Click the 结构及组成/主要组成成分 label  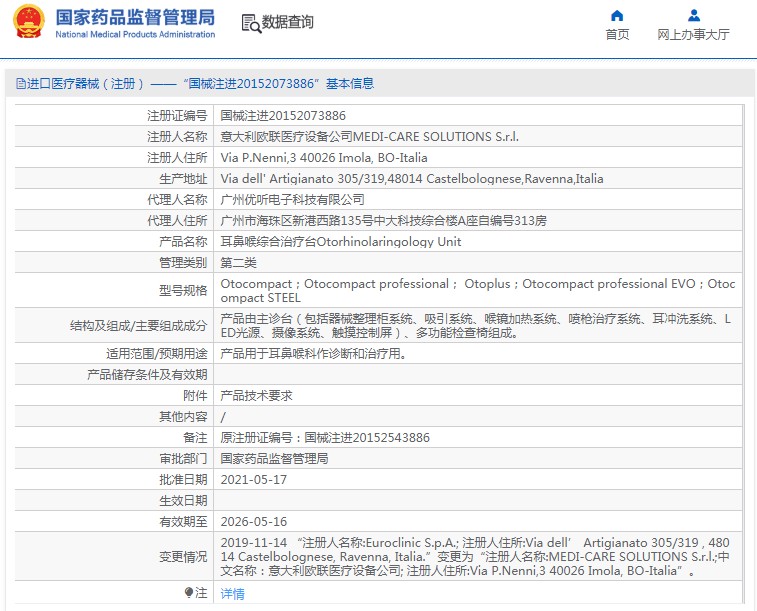click(138, 326)
